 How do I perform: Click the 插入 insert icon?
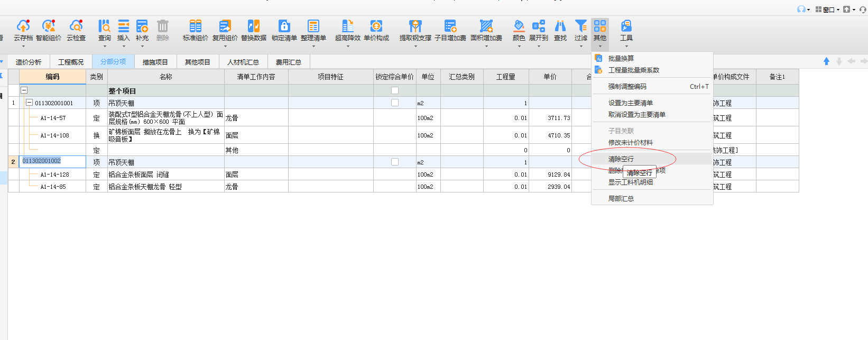(x=123, y=26)
